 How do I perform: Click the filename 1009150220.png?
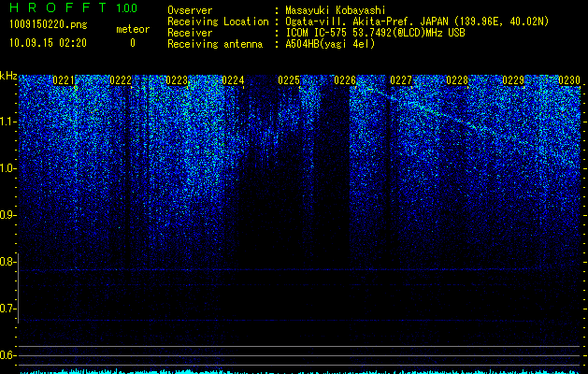click(49, 25)
